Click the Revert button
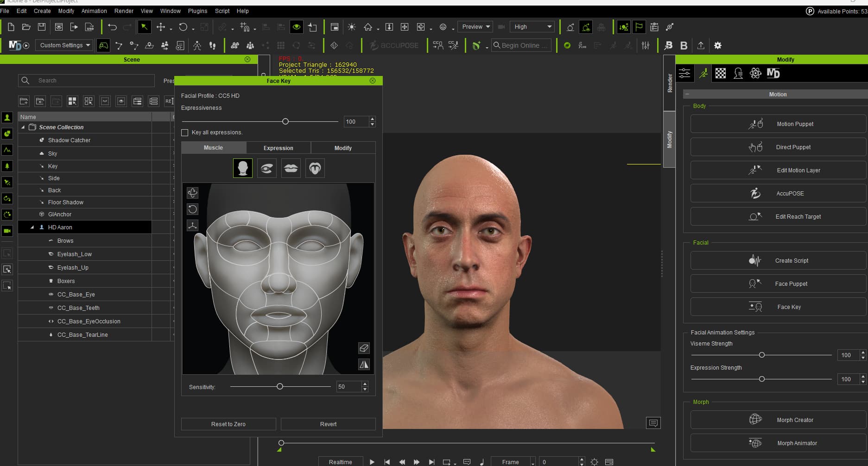The height and width of the screenshot is (466, 868). point(328,424)
